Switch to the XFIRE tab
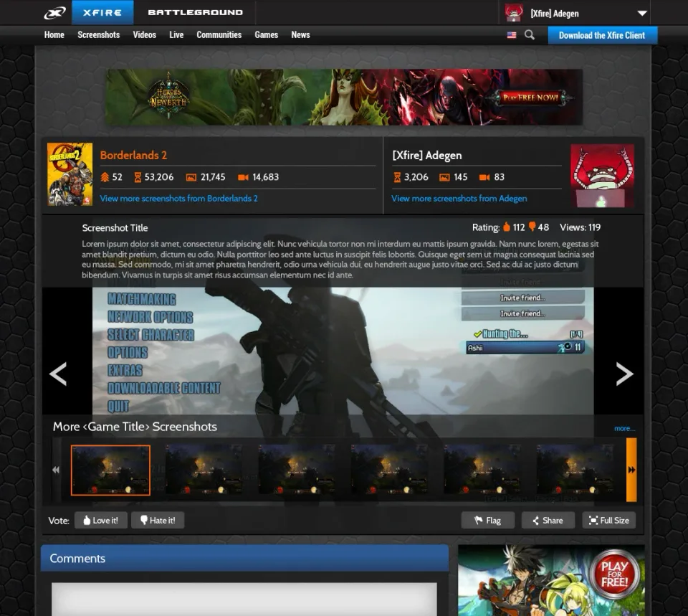The width and height of the screenshot is (688, 616). pos(102,12)
